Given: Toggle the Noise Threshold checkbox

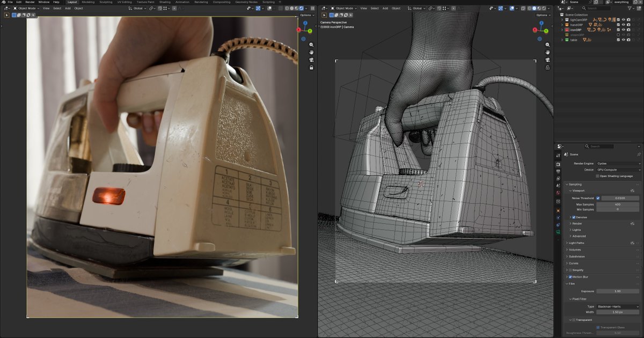Looking at the screenshot, I should pos(598,198).
